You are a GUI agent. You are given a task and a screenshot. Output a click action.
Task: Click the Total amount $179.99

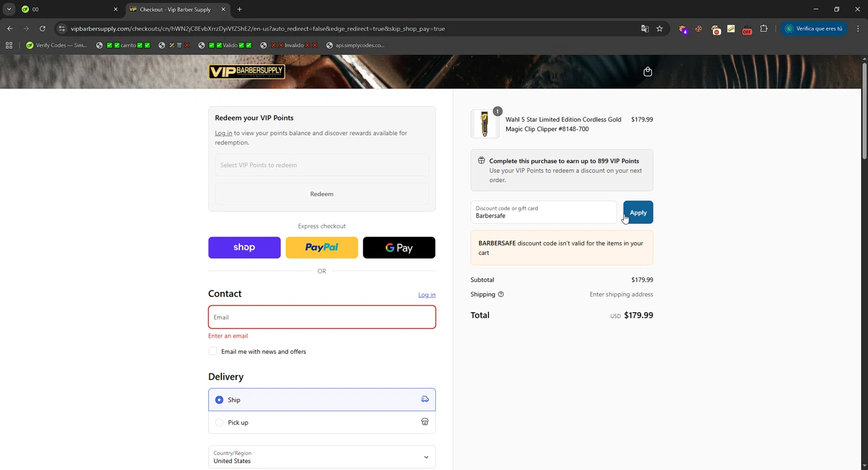638,315
